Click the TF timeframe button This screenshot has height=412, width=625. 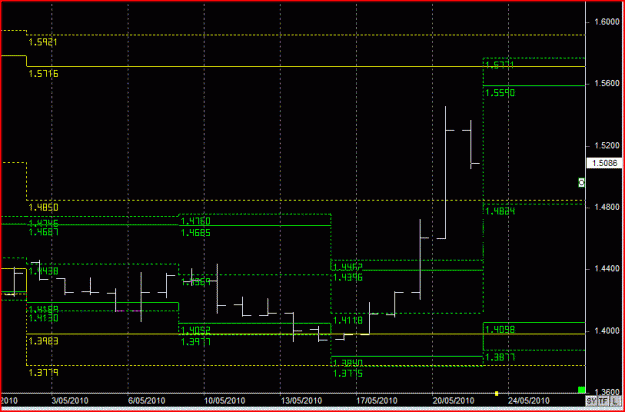(x=603, y=400)
